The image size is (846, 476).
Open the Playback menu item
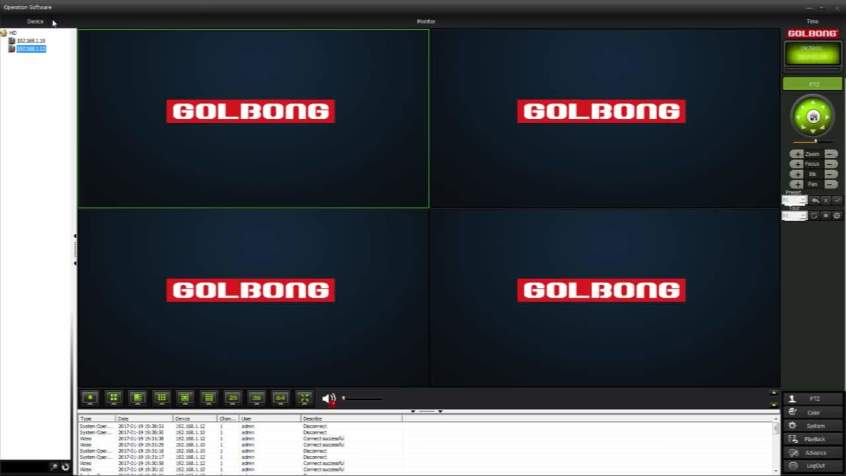point(813,439)
